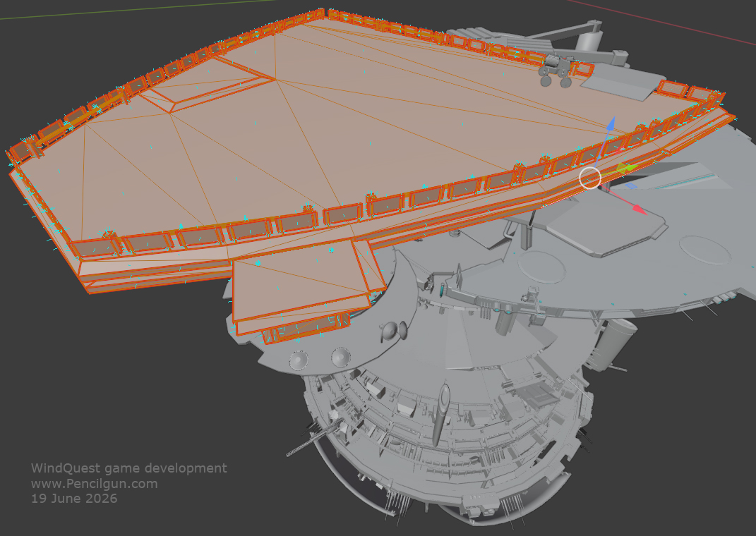This screenshot has height=536, width=756.
Task: Select the vertical rocket on the hull
Action: [441, 414]
